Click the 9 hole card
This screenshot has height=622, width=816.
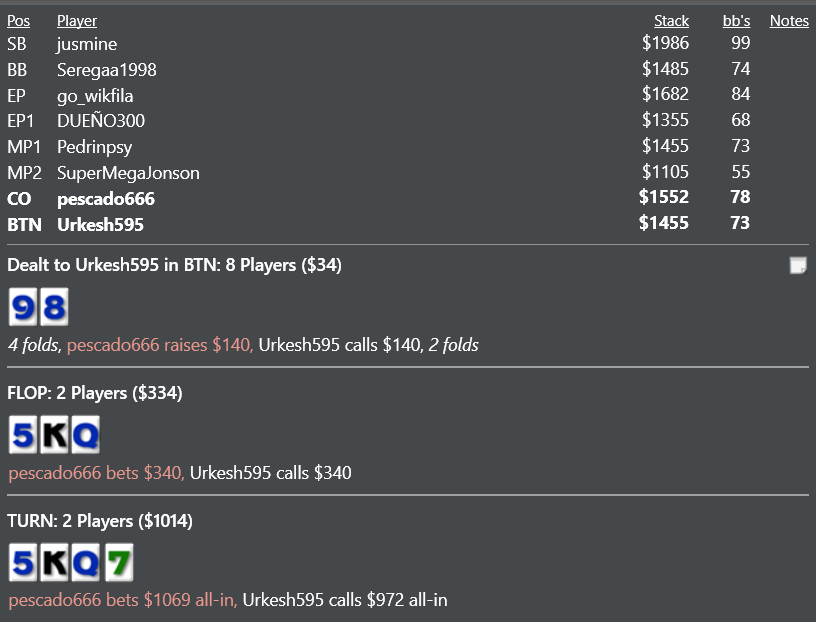[23, 307]
